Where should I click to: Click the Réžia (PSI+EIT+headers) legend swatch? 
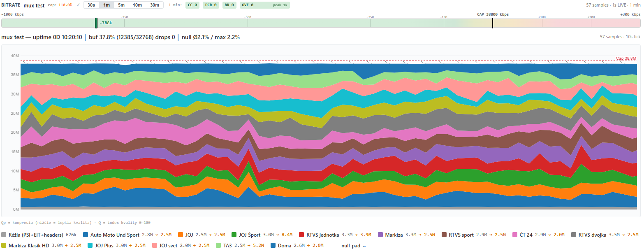pos(4,235)
